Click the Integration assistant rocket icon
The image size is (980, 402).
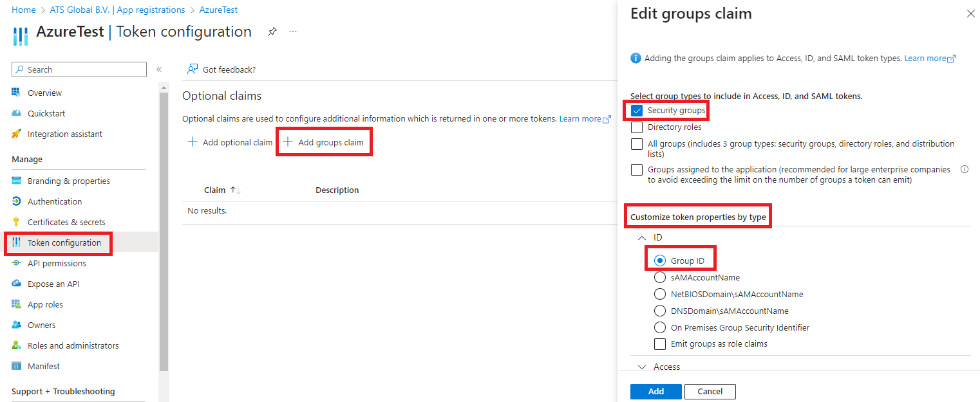pos(17,134)
